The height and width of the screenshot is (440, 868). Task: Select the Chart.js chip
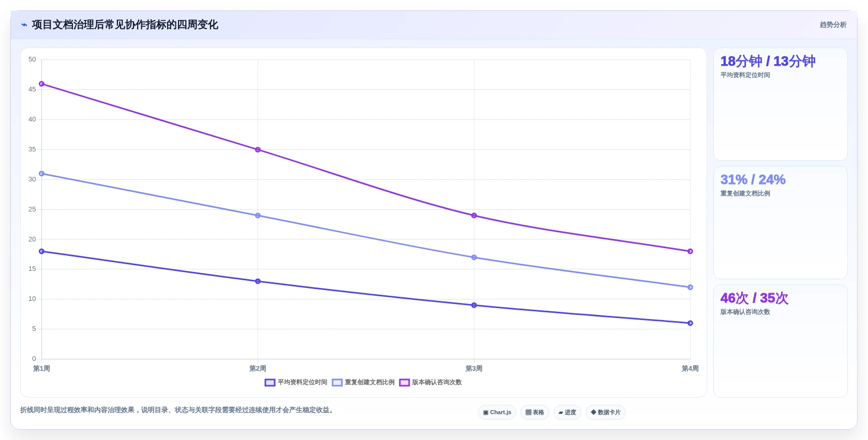(x=497, y=413)
